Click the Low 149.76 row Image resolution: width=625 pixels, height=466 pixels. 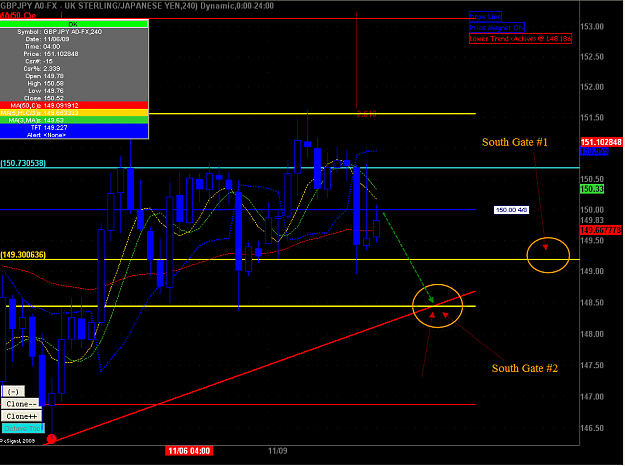(x=74, y=90)
